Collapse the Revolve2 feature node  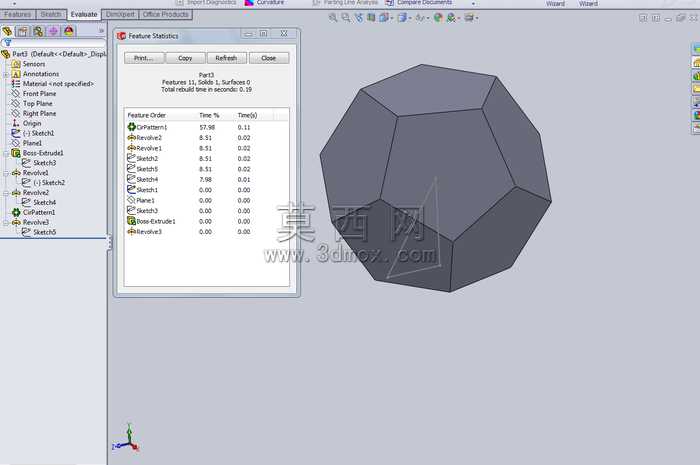click(6, 193)
